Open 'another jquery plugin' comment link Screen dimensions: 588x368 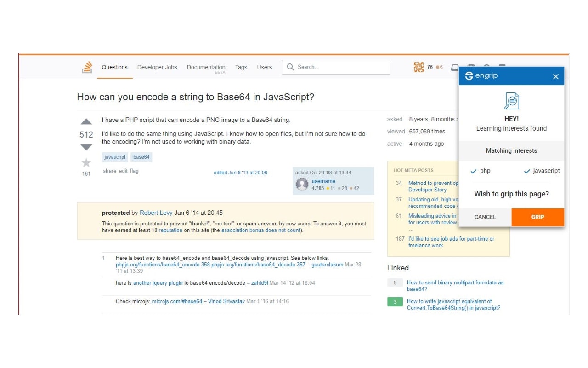point(158,283)
